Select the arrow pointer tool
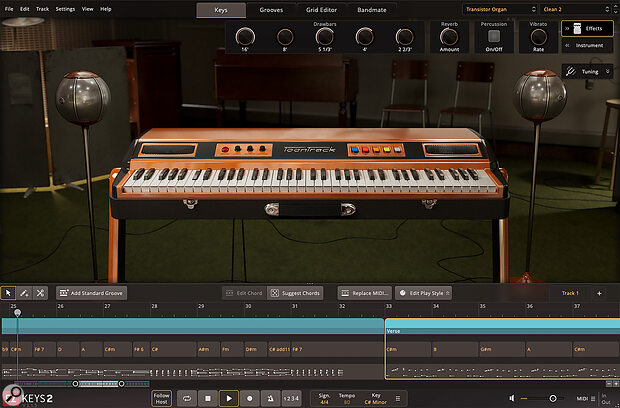 click(x=8, y=293)
